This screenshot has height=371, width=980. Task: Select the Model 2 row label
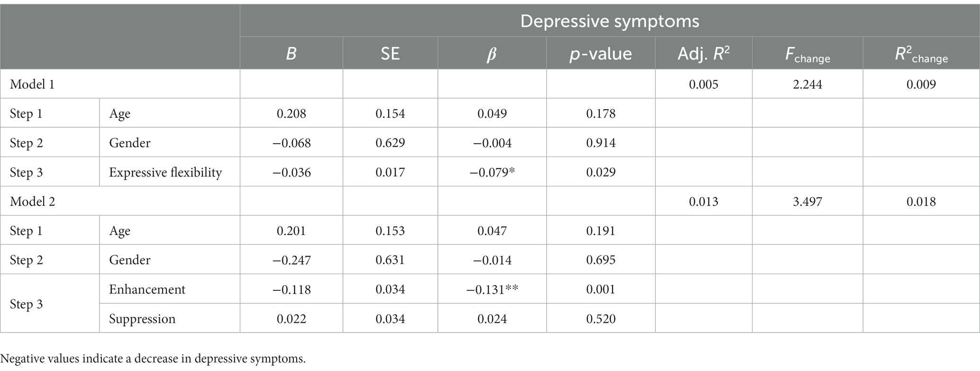coord(32,202)
